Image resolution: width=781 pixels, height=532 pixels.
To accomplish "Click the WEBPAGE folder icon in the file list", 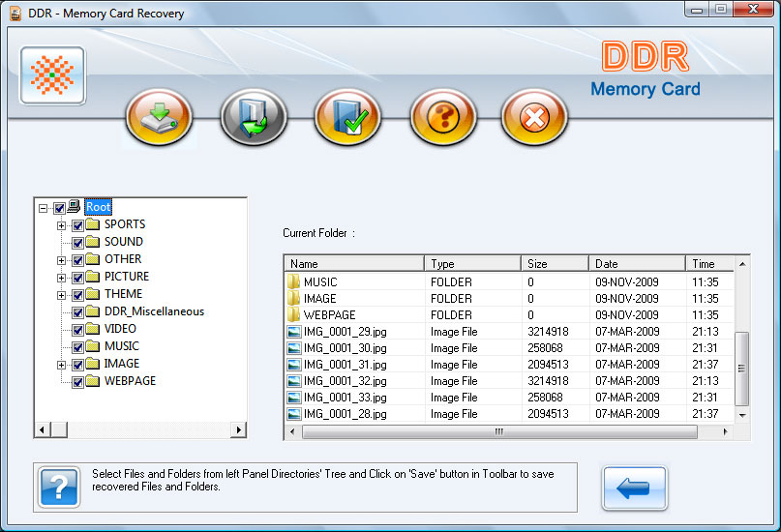I will click(x=294, y=314).
